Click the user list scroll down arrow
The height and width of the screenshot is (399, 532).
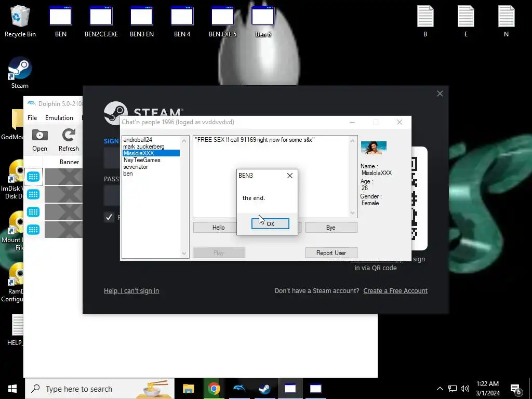tap(184, 253)
